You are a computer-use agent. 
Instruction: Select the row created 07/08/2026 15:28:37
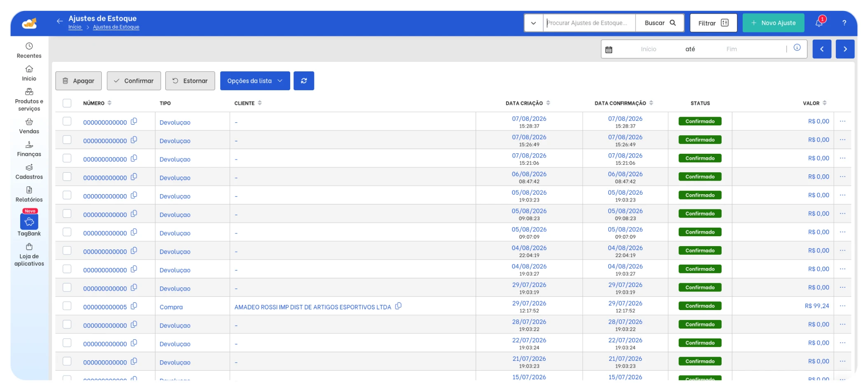(67, 121)
